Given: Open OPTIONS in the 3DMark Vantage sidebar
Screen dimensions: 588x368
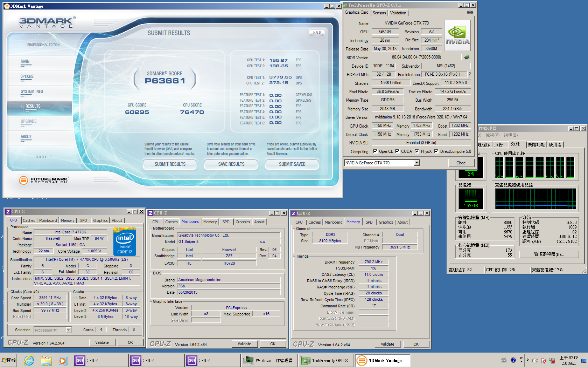Looking at the screenshot, I should (27, 76).
